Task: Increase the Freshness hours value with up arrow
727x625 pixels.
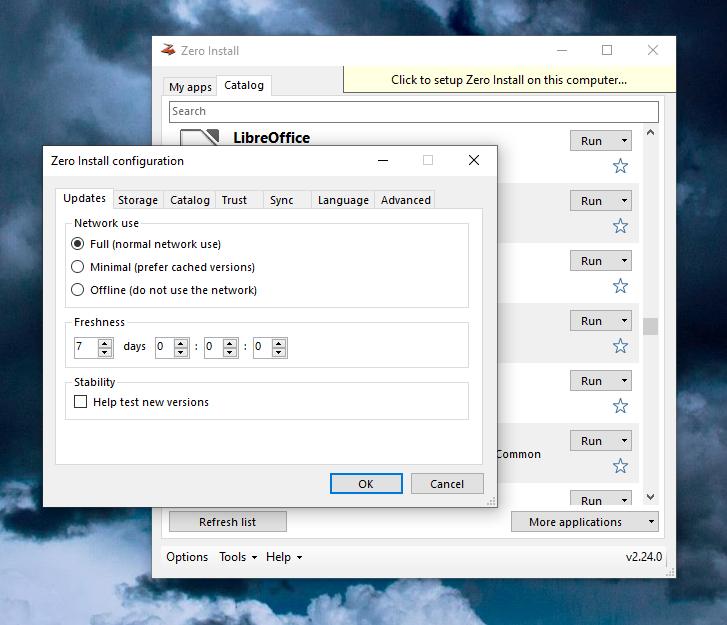Action: coord(181,343)
